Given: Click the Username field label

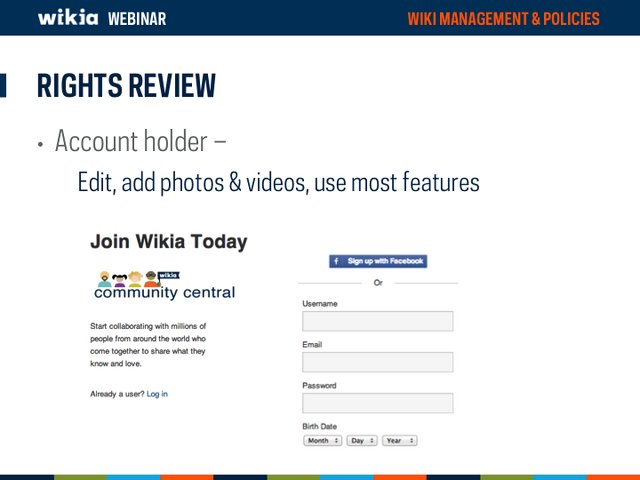Looking at the screenshot, I should (x=320, y=304).
